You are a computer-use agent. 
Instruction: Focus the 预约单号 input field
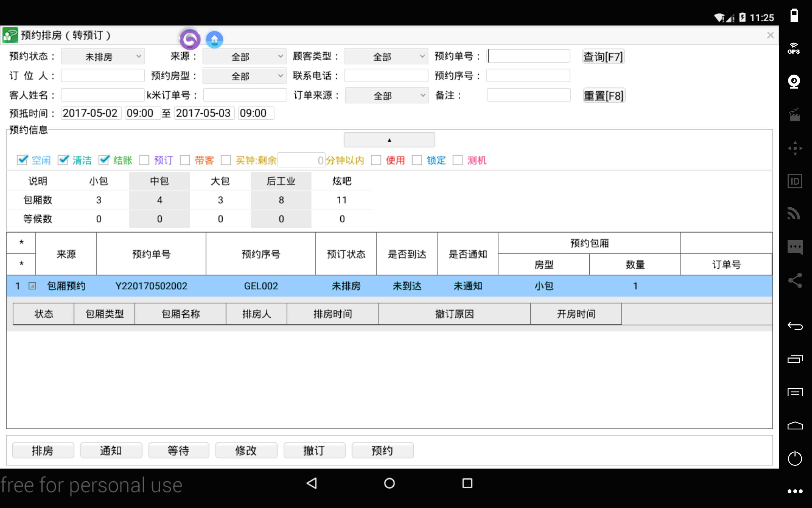click(528, 56)
